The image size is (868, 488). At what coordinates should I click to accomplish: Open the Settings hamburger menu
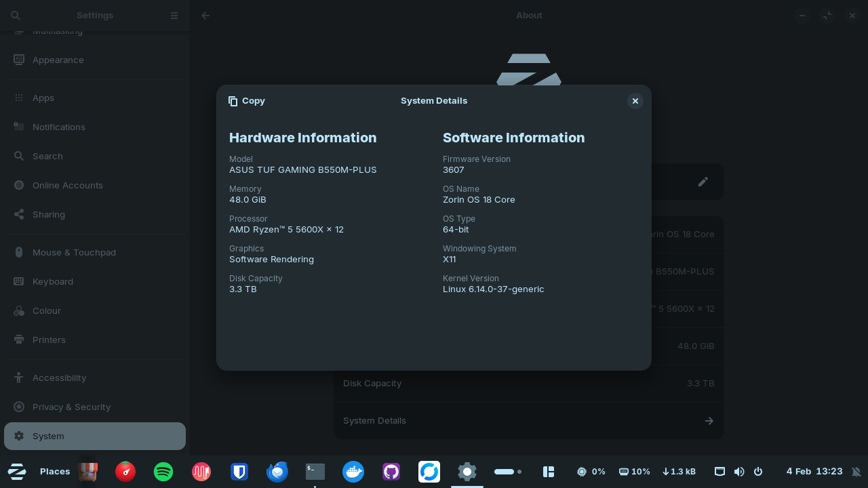pyautogui.click(x=174, y=16)
